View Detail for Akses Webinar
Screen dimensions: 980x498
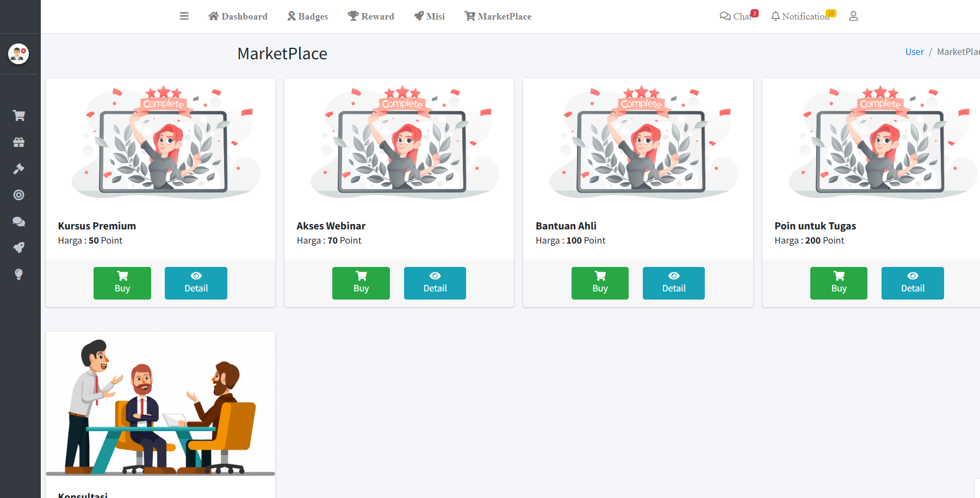[435, 283]
